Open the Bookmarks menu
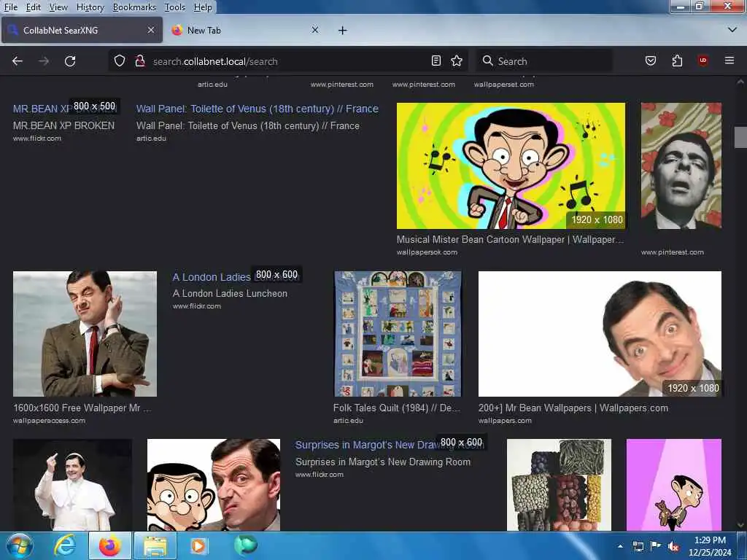Image resolution: width=747 pixels, height=560 pixels. (134, 7)
